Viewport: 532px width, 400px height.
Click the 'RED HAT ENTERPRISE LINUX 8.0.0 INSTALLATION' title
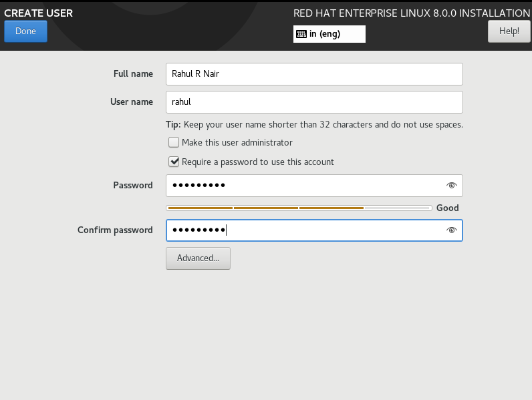click(412, 13)
